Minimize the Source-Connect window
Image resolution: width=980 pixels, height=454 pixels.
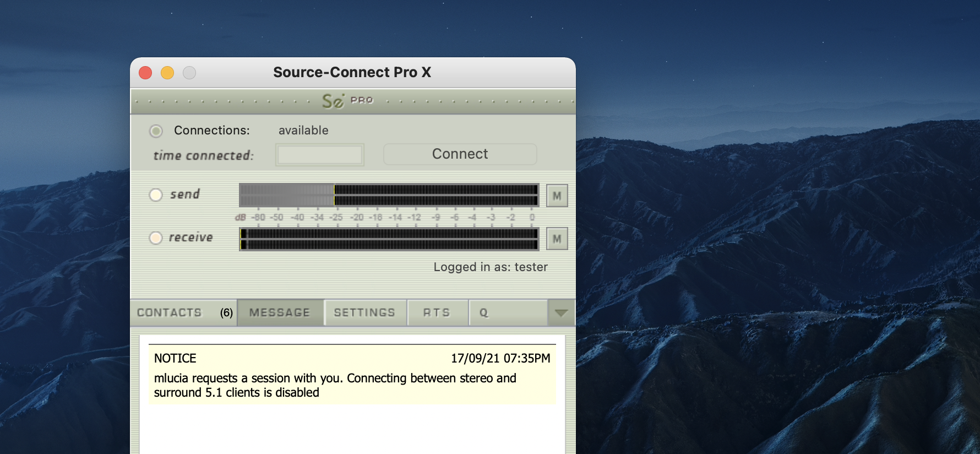click(167, 73)
